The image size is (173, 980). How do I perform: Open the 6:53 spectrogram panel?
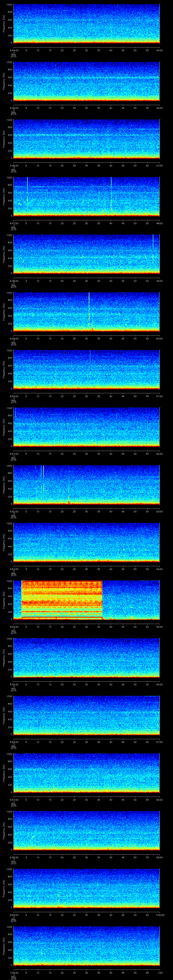(x=86, y=543)
